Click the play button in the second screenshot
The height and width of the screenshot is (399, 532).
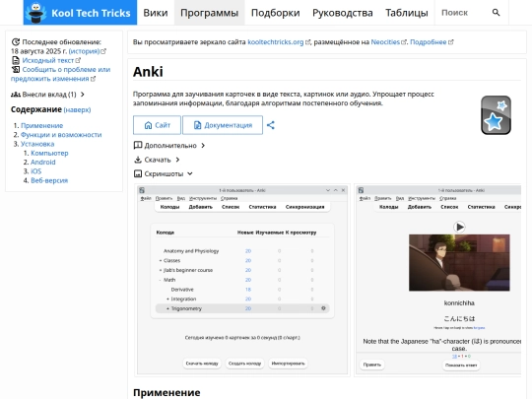pos(459,227)
